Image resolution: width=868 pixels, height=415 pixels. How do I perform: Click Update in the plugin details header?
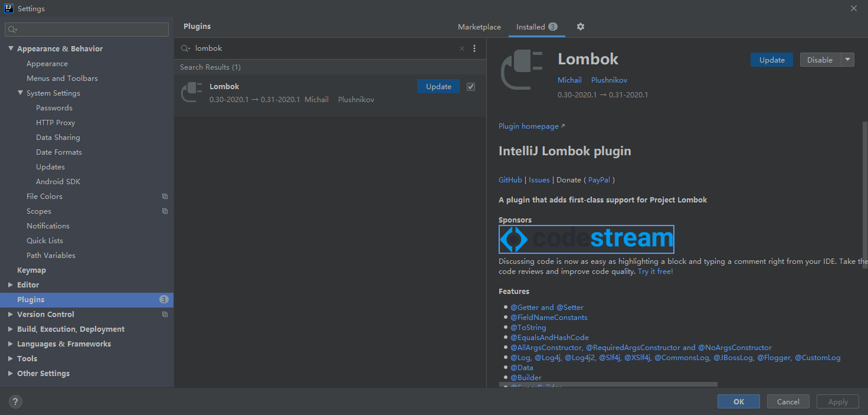click(772, 60)
